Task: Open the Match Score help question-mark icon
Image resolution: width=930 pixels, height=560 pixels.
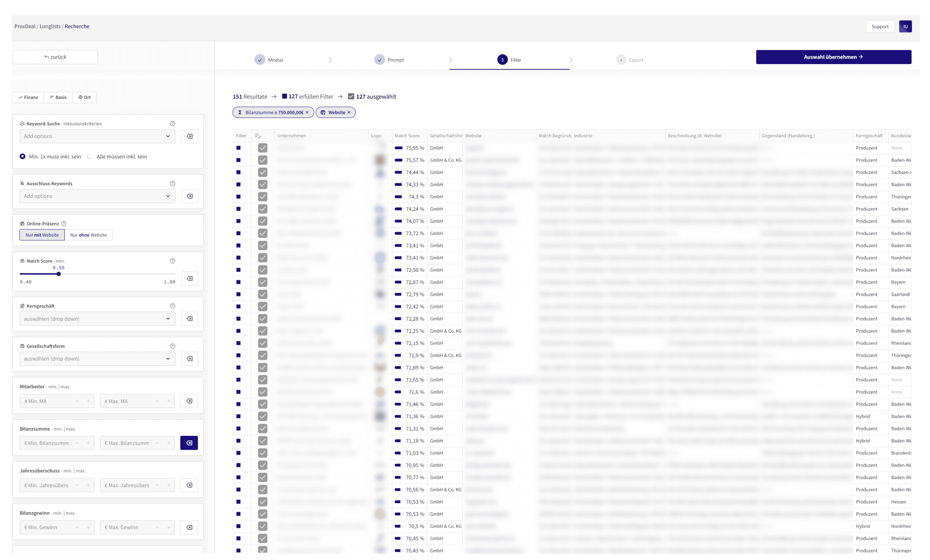Action: point(172,261)
